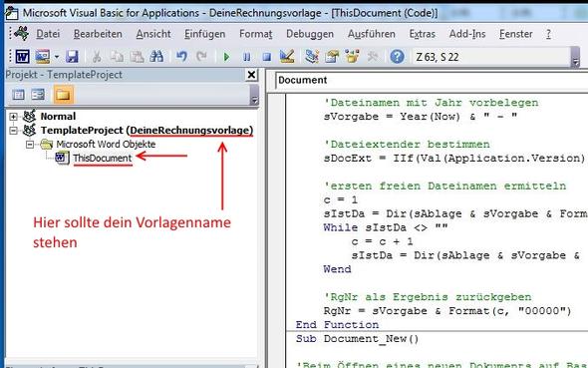The width and height of the screenshot is (588, 368).
Task: Toggle Folders view in Project panel
Action: [x=63, y=95]
